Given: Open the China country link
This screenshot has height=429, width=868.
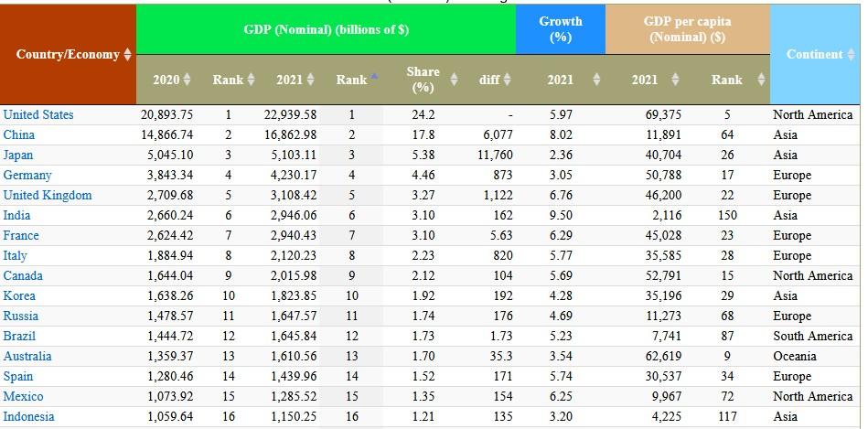Looking at the screenshot, I should [19, 134].
